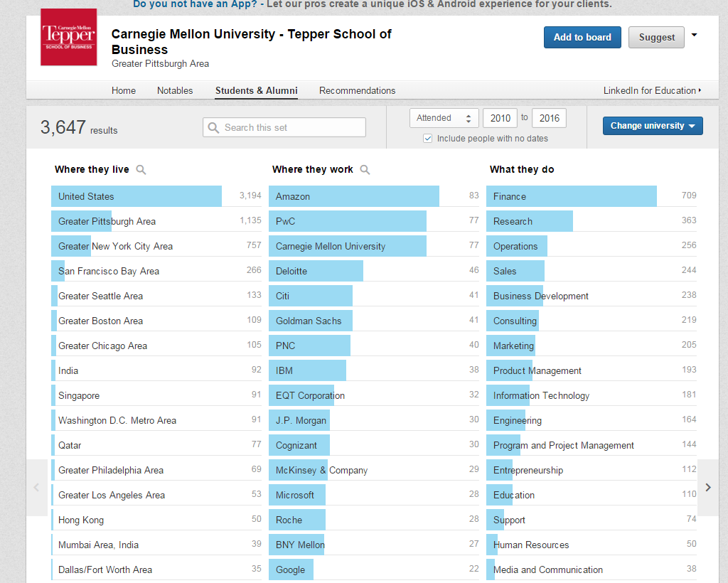
Task: Select the start year 2010 field
Action: (x=500, y=118)
